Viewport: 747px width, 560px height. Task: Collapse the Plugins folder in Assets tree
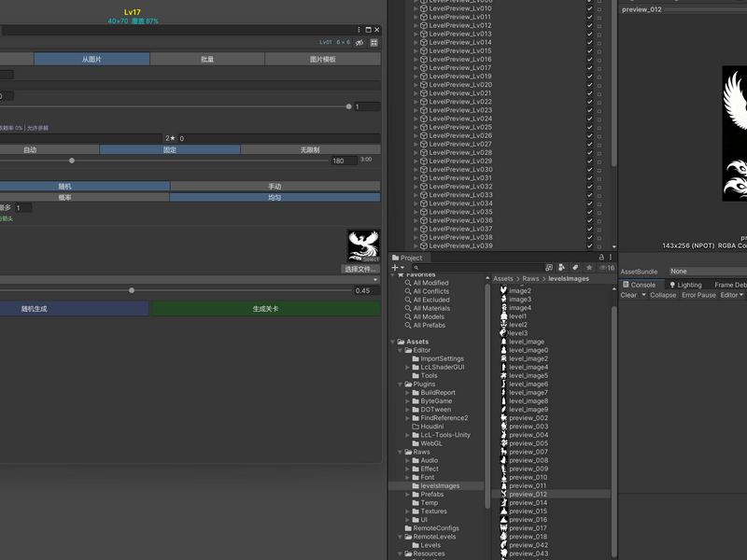401,385
